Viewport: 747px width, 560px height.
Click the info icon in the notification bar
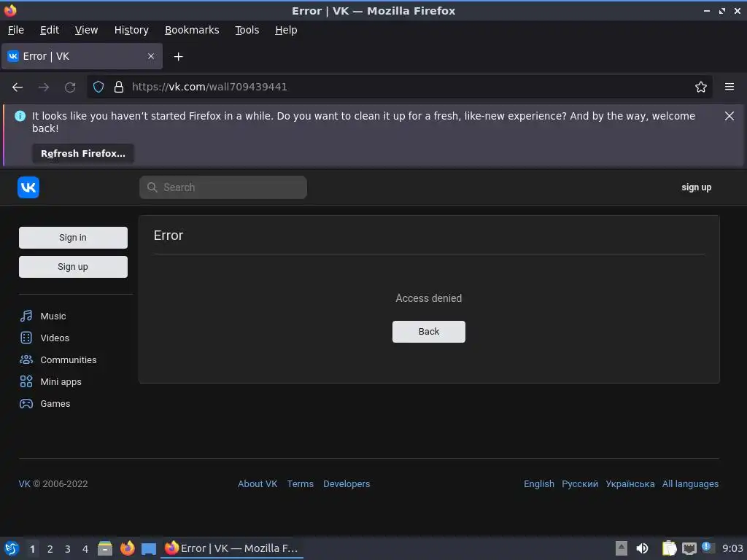tap(20, 116)
